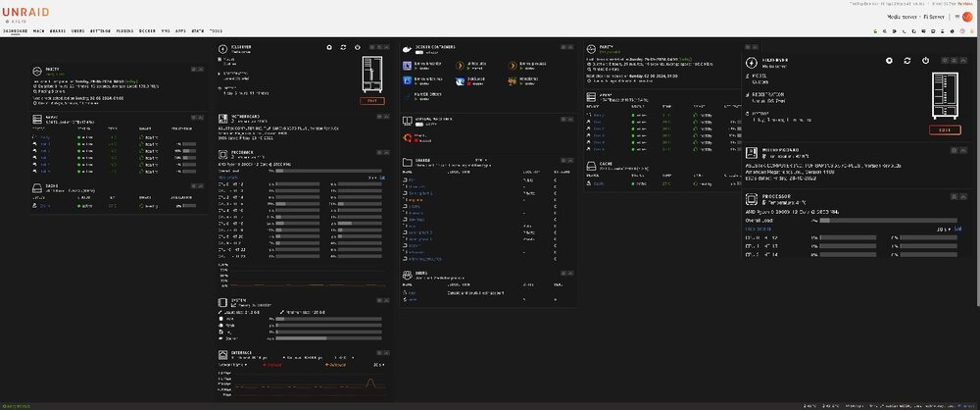Click the orange user avatar in the header
The image size is (980, 410).
[967, 17]
